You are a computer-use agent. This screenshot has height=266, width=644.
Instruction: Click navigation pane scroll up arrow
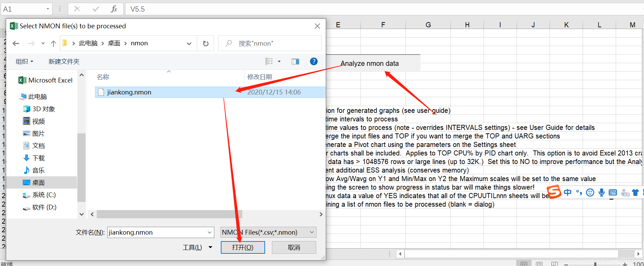point(81,75)
